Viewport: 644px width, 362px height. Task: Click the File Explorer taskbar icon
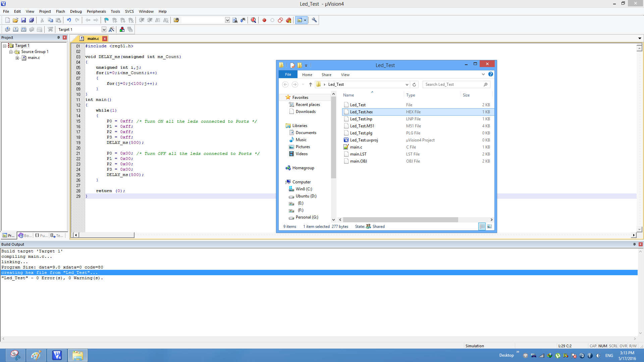(78, 355)
